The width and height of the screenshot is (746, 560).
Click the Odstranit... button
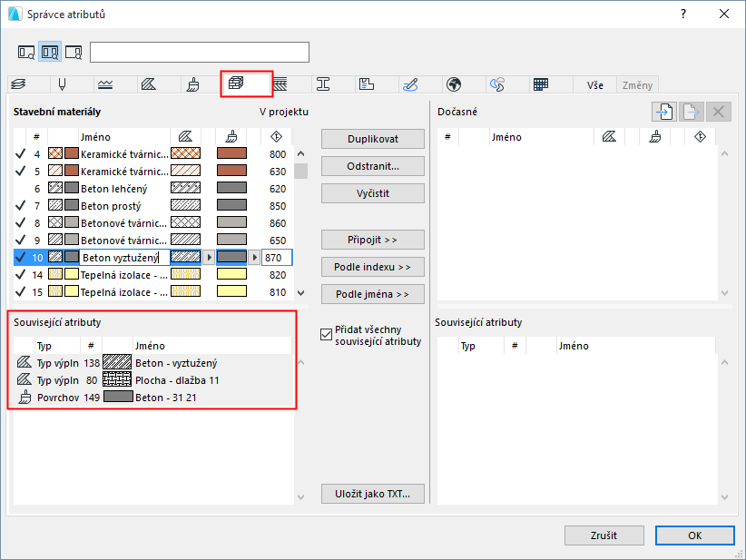[x=372, y=166]
